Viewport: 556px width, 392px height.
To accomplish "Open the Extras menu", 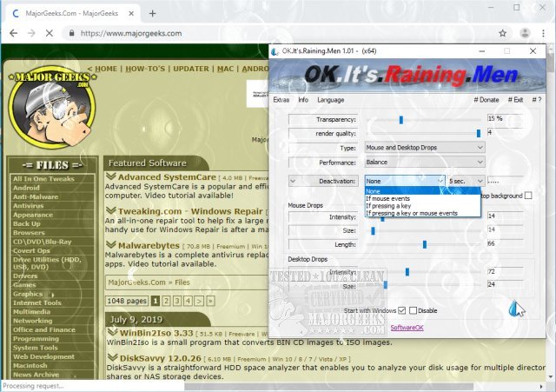I will [281, 99].
